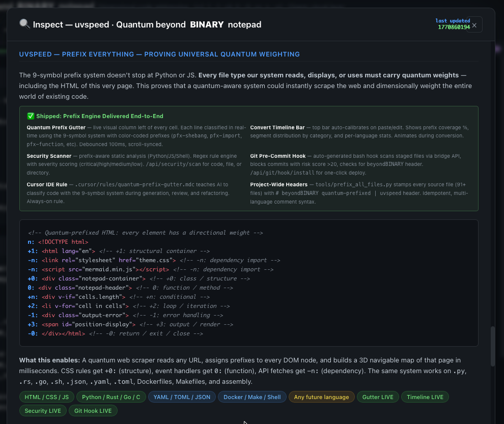Screen dimensions: 504x424
Task: Click the magnifying glass Inspect icon
Action: 23,24
